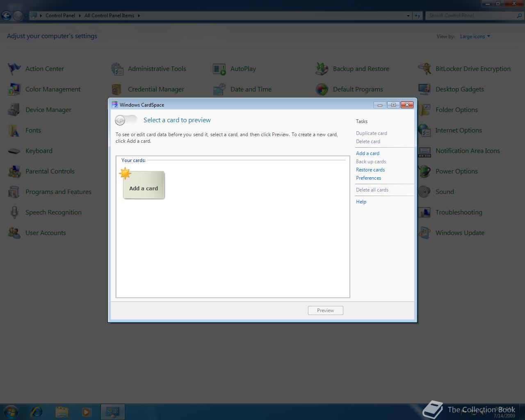Image resolution: width=525 pixels, height=420 pixels.
Task: Click Credential Manager safe icon
Action: tap(117, 89)
